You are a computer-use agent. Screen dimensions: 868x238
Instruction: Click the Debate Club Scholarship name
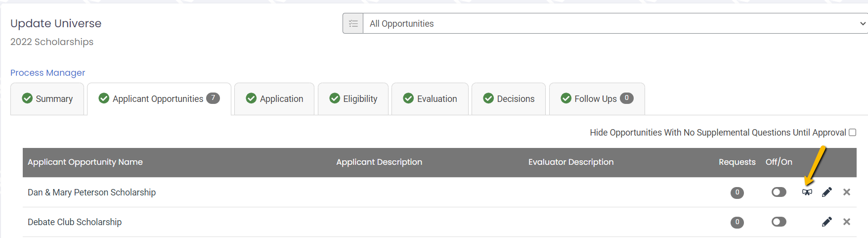[x=75, y=222]
